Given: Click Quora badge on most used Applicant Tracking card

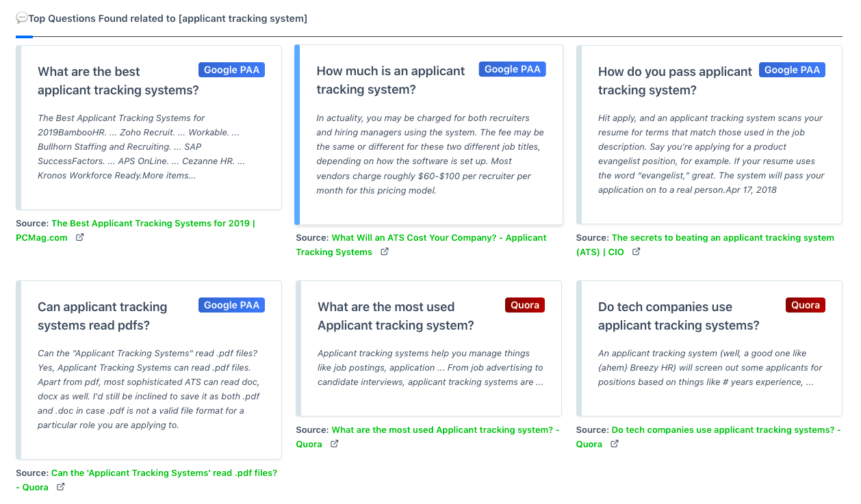Looking at the screenshot, I should click(x=525, y=305).
